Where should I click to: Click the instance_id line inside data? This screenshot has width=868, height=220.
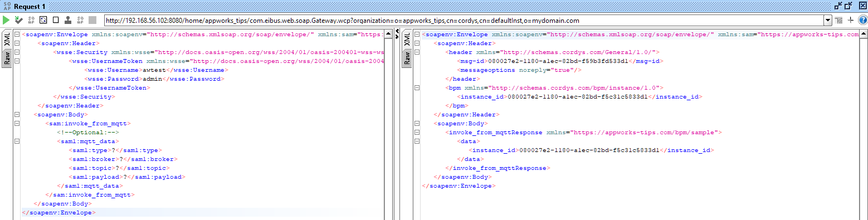point(591,150)
